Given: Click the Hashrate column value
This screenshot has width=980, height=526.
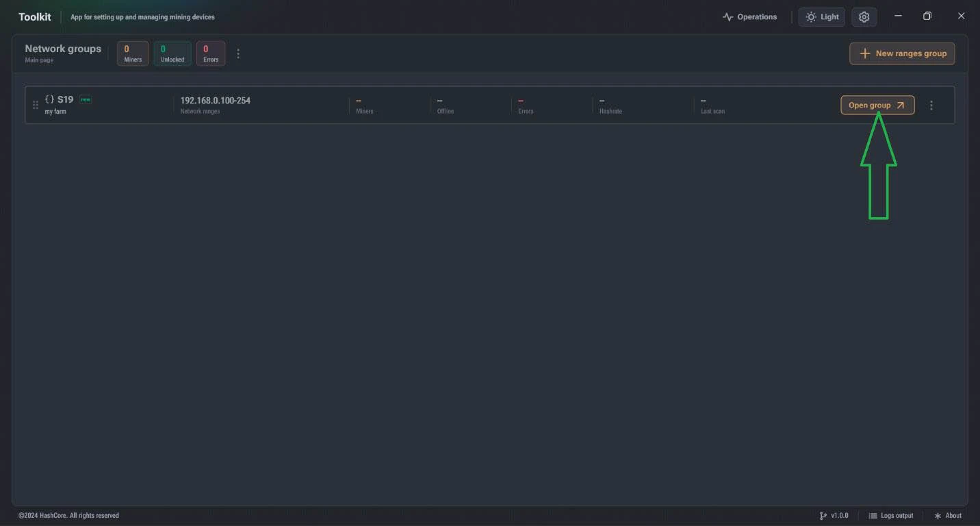Looking at the screenshot, I should 602,101.
